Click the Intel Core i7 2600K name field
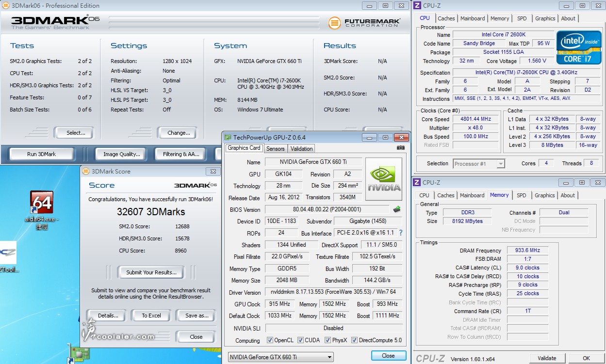Image resolution: width=606 pixels, height=364 pixels. (503, 34)
